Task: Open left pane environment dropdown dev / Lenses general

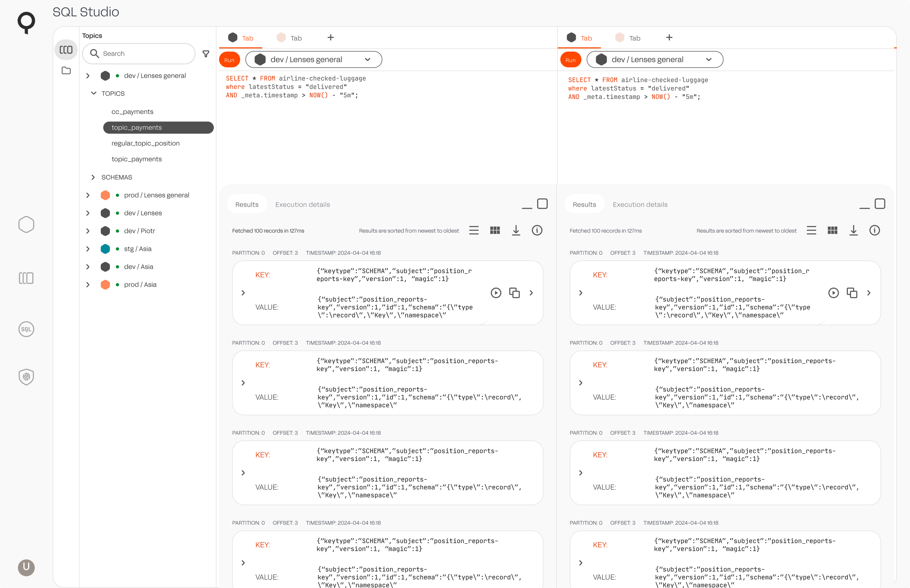Action: (x=313, y=60)
